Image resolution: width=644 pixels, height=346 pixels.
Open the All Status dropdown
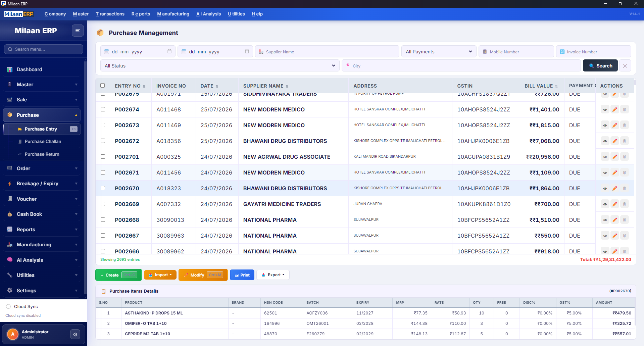(x=219, y=66)
